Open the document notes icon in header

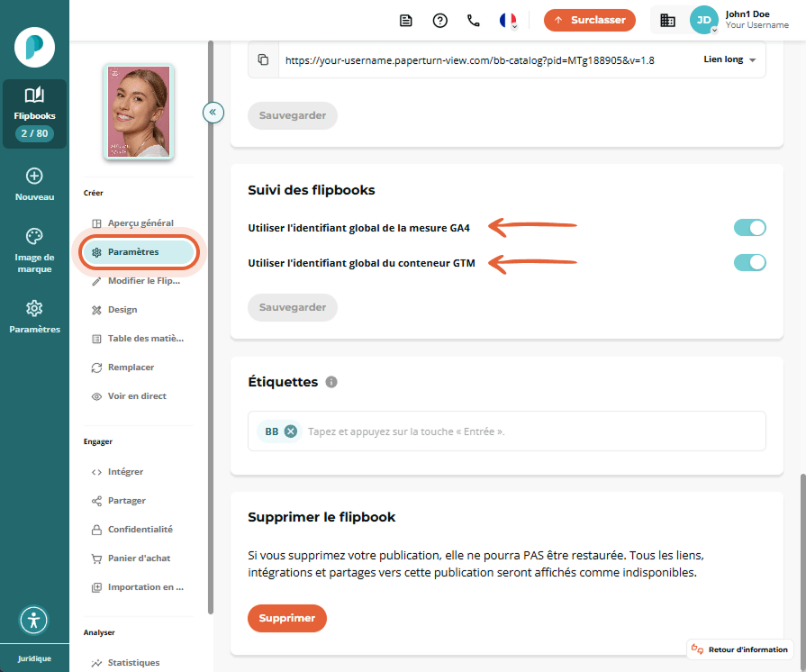(406, 21)
